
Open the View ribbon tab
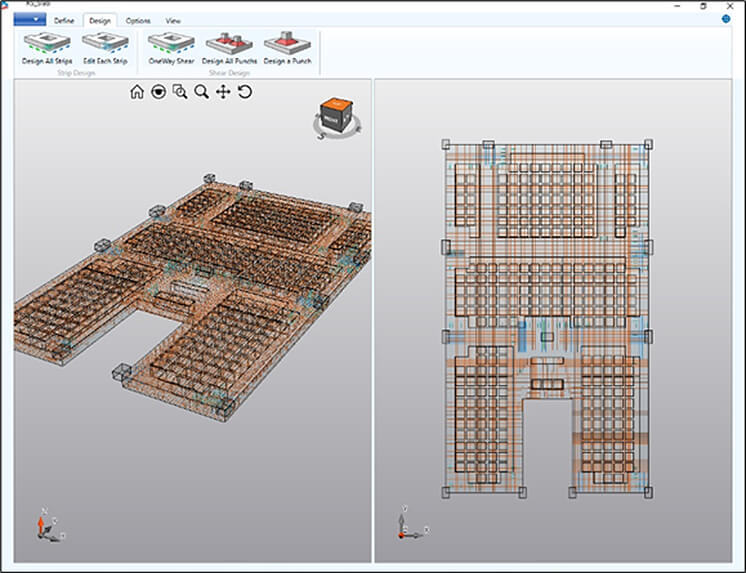tap(173, 20)
